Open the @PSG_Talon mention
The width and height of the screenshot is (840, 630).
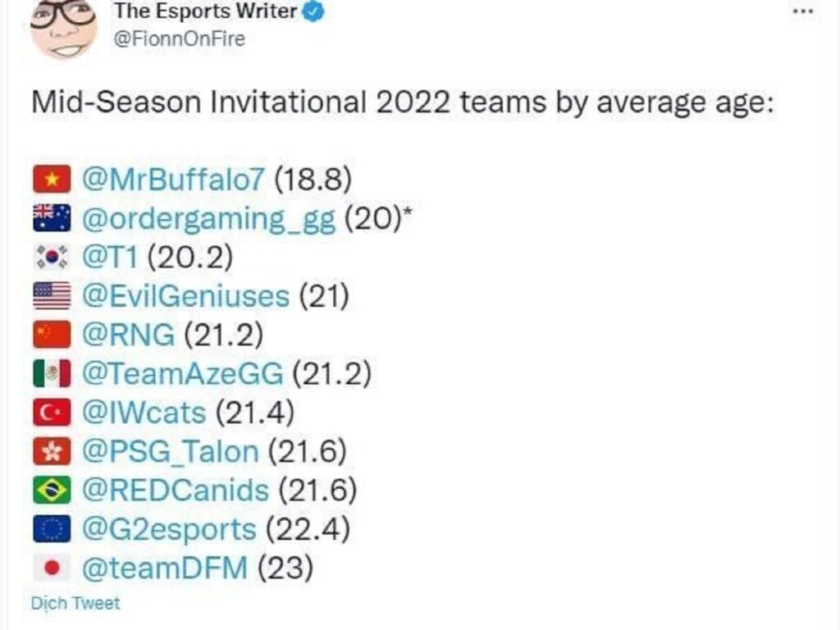170,451
